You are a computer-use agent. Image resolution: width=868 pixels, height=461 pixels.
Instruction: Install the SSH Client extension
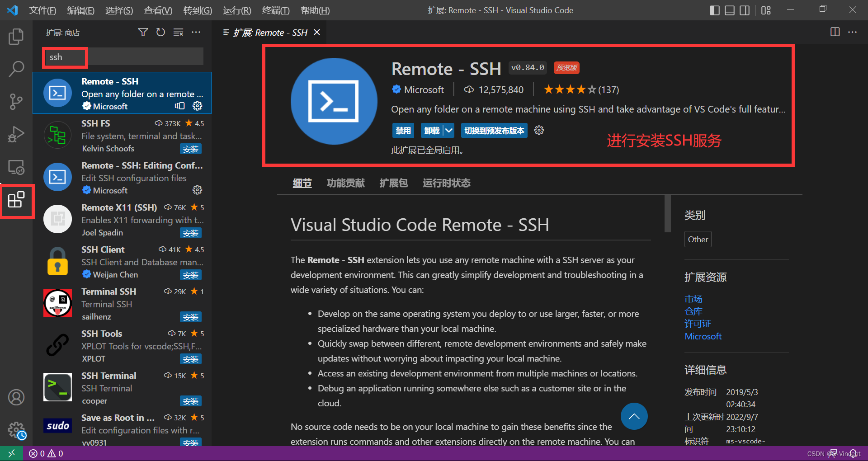[190, 275]
